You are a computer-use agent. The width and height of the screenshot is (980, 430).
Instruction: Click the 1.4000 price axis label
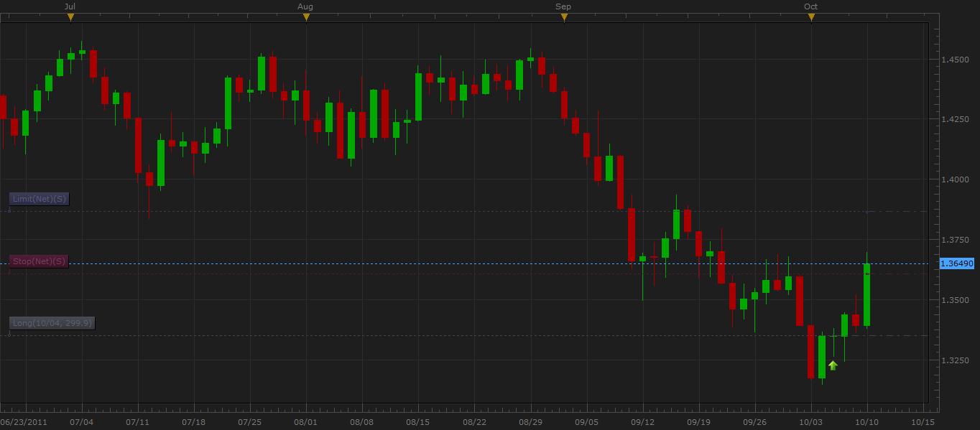point(955,179)
